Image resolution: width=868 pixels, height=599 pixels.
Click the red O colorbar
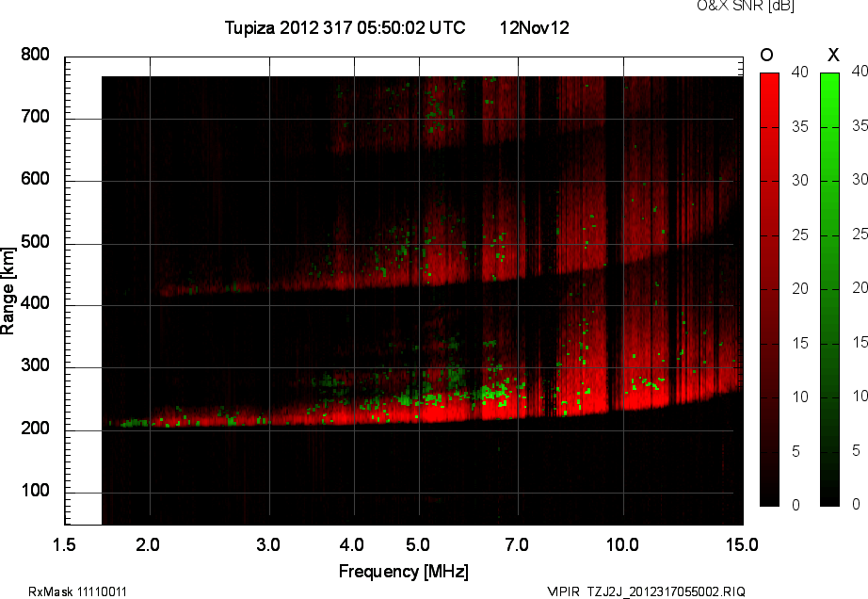769,289
